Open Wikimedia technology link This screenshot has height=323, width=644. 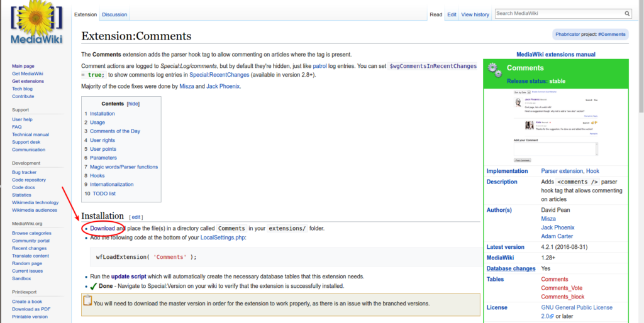[35, 202]
